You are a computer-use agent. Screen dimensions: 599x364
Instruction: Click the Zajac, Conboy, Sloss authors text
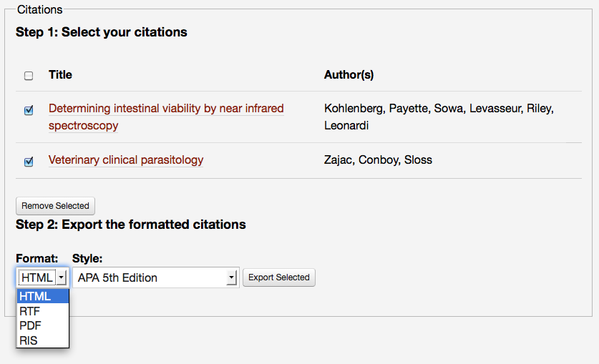coord(378,159)
